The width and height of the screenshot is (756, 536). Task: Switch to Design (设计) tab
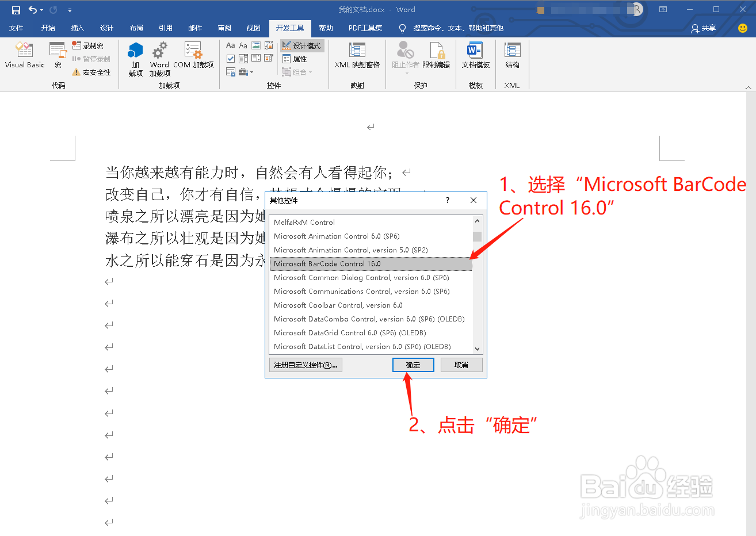(x=106, y=28)
